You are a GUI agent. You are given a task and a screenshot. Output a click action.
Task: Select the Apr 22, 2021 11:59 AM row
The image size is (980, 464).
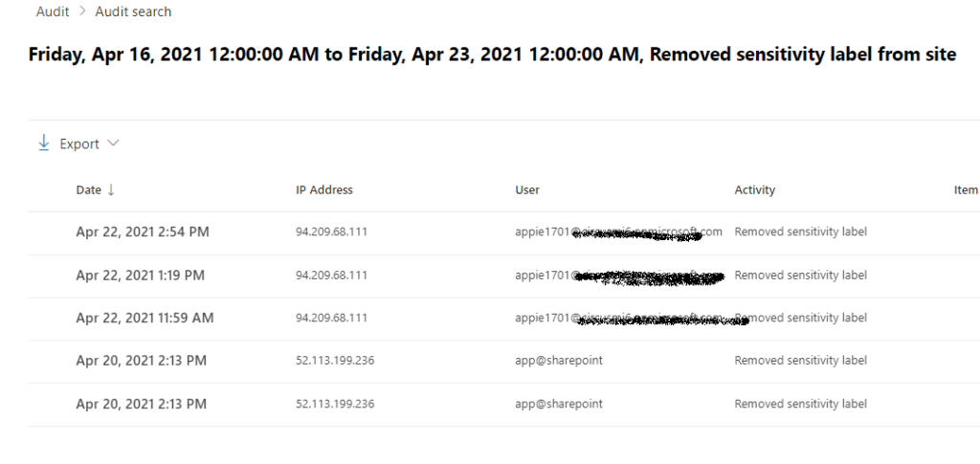pyautogui.click(x=145, y=318)
